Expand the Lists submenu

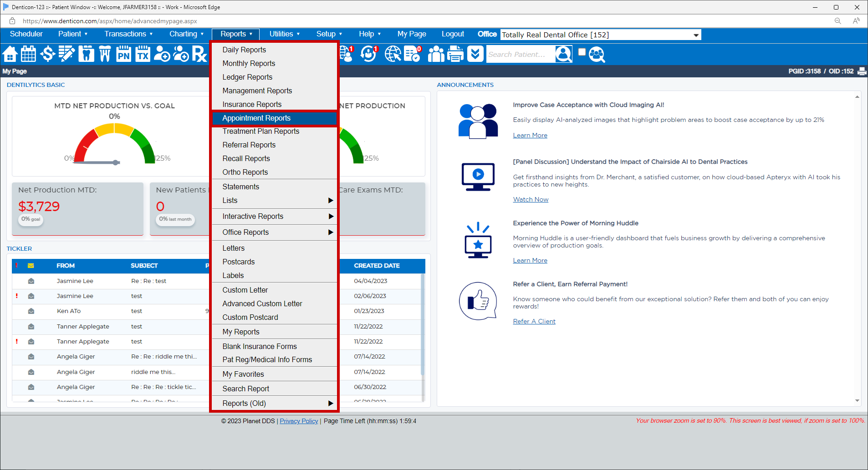coord(275,201)
